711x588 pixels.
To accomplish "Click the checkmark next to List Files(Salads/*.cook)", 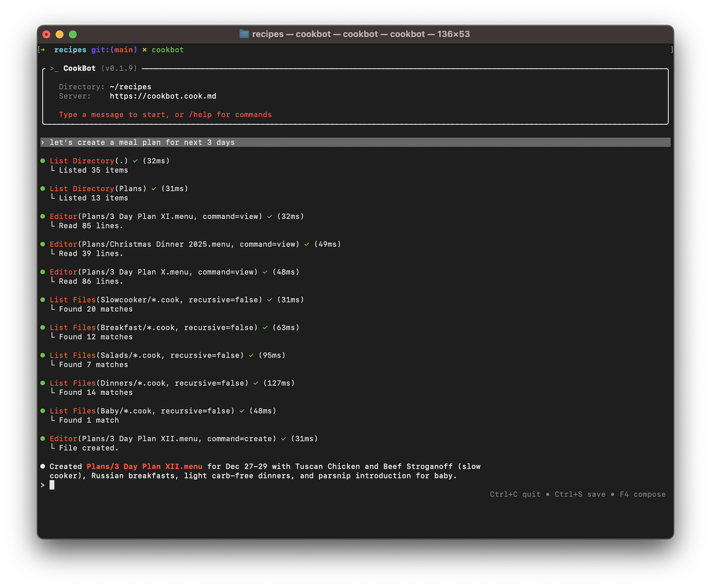I will pos(252,355).
